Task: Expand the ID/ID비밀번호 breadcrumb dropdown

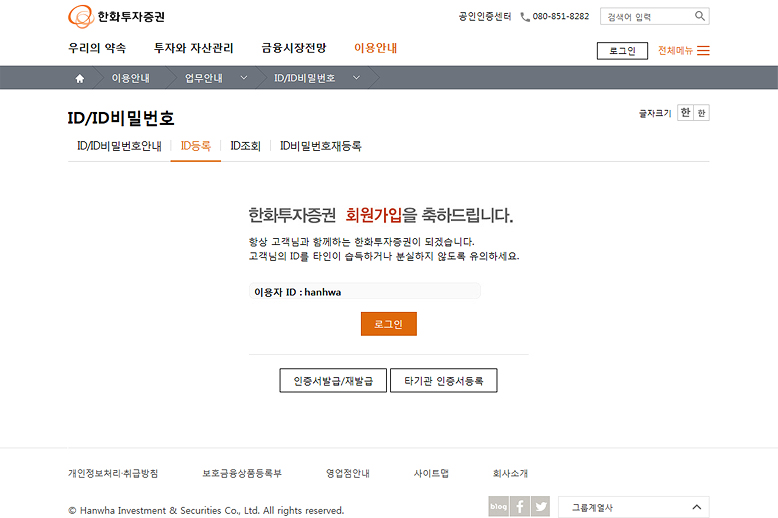Action: click(356, 78)
